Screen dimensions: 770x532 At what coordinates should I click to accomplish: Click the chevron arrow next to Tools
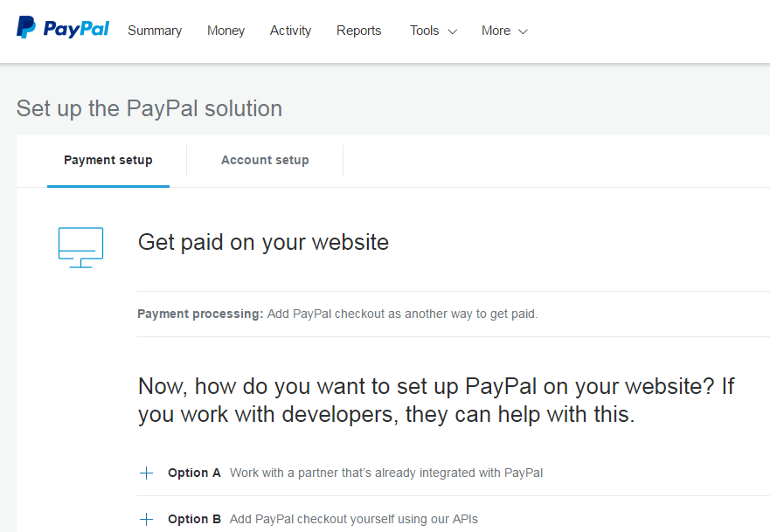click(x=452, y=31)
